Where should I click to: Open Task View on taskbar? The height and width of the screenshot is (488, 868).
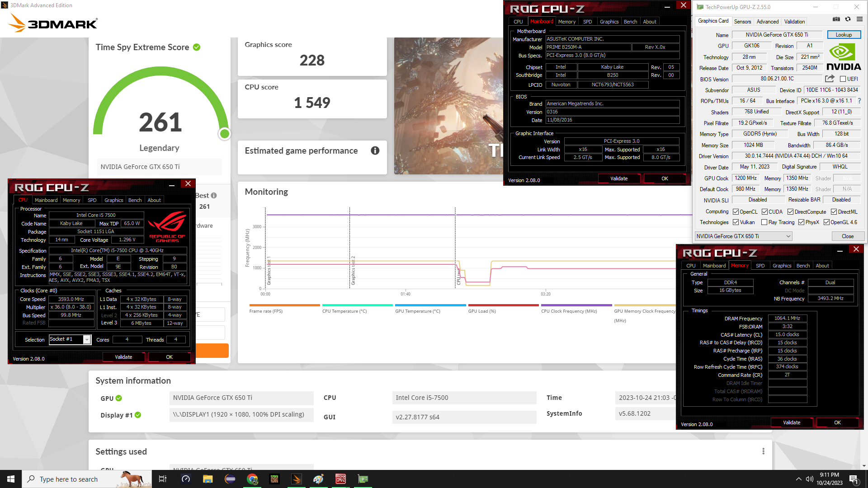(x=163, y=479)
